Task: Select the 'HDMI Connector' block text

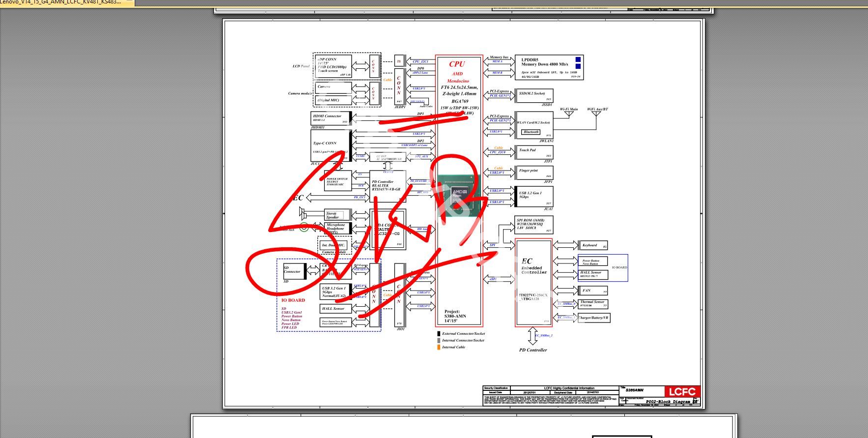Action: pyautogui.click(x=327, y=116)
